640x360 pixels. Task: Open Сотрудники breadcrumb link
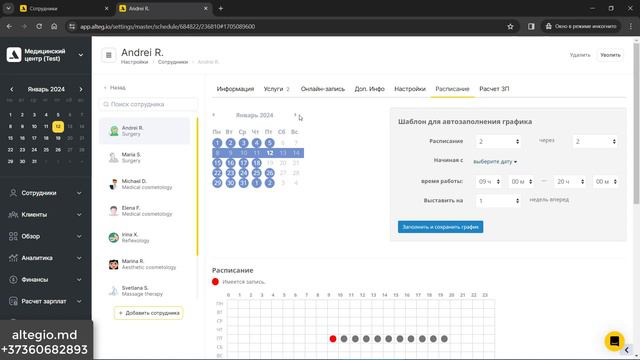173,62
